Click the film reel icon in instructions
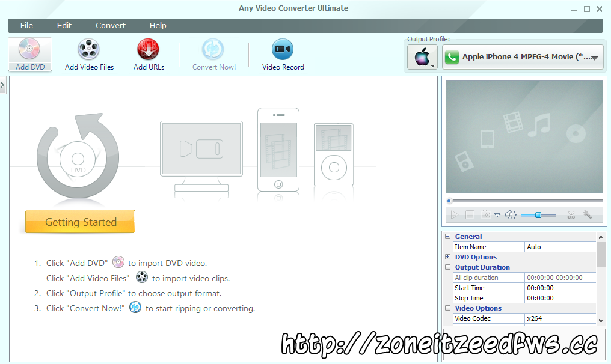The width and height of the screenshot is (611, 364). [142, 277]
